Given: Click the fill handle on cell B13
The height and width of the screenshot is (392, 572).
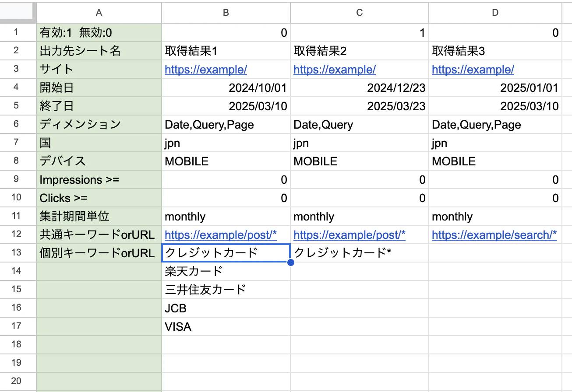Looking at the screenshot, I should point(290,262).
